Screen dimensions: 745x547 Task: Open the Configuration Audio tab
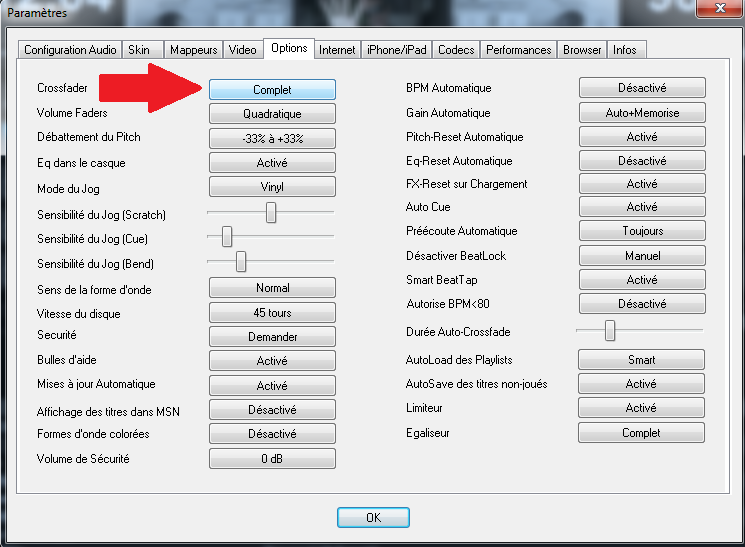70,50
